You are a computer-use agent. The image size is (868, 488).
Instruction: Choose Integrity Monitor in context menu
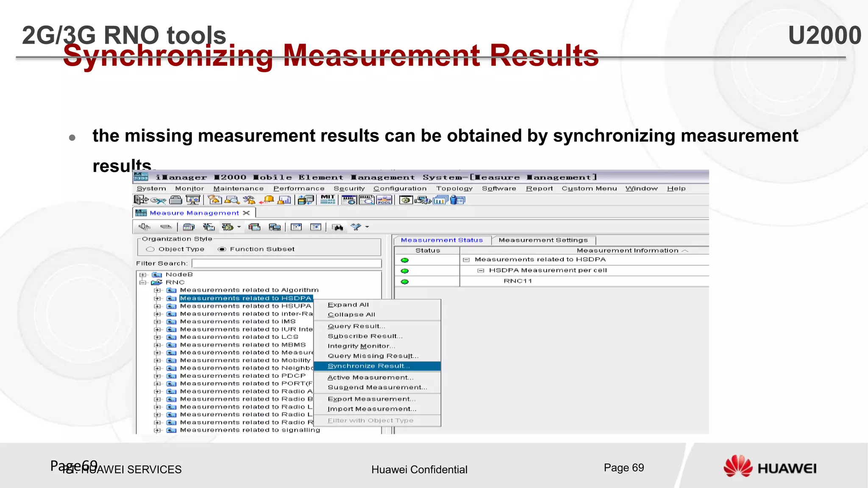(377, 346)
